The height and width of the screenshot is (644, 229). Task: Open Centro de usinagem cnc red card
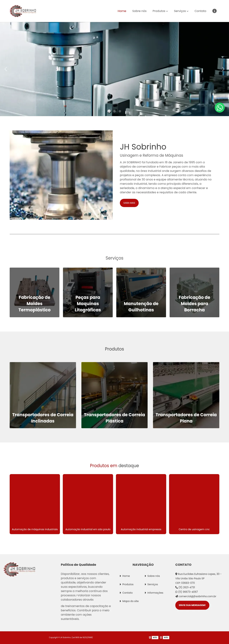194,504
